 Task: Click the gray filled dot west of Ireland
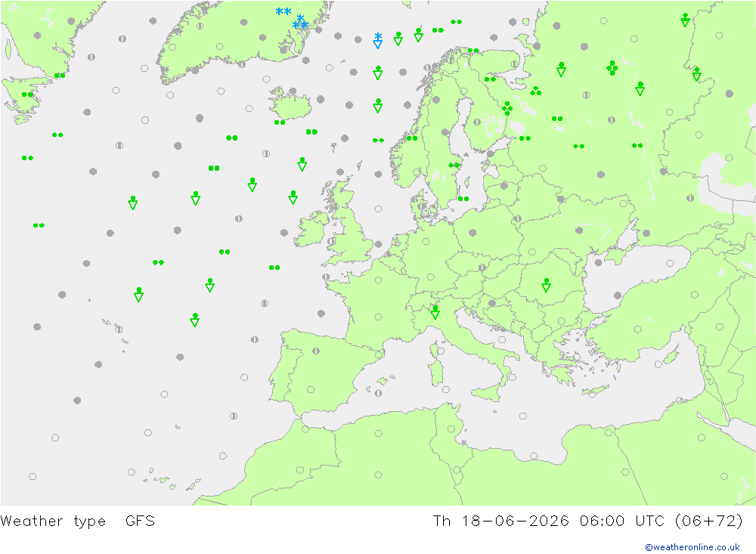point(284,233)
